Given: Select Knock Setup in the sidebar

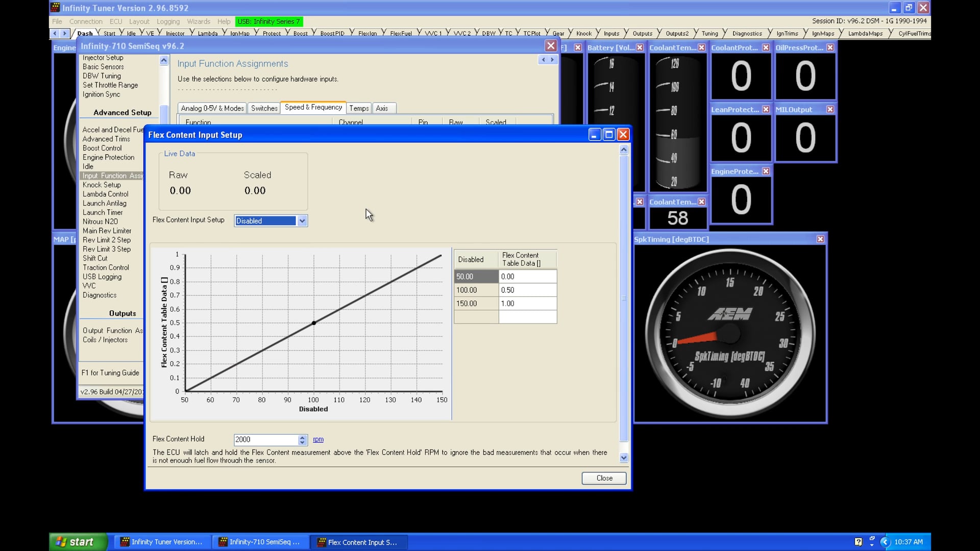Looking at the screenshot, I should point(101,185).
